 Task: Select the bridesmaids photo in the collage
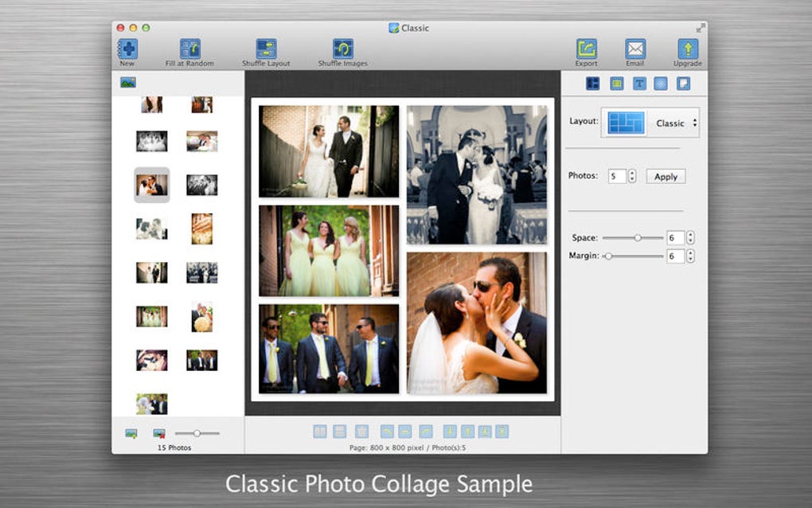tap(329, 251)
